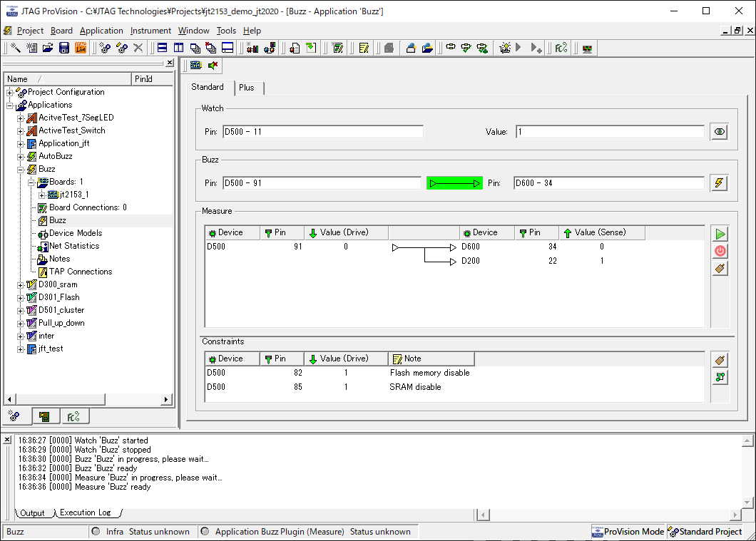Screen dimensions: 756x541
Task: Select Device Models in the tree
Action: click(76, 233)
